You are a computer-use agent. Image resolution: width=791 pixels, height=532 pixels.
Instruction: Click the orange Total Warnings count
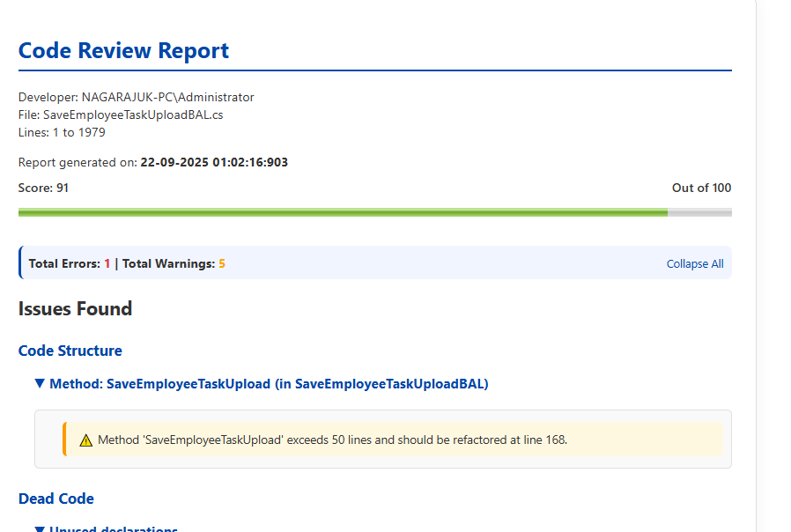coord(222,263)
